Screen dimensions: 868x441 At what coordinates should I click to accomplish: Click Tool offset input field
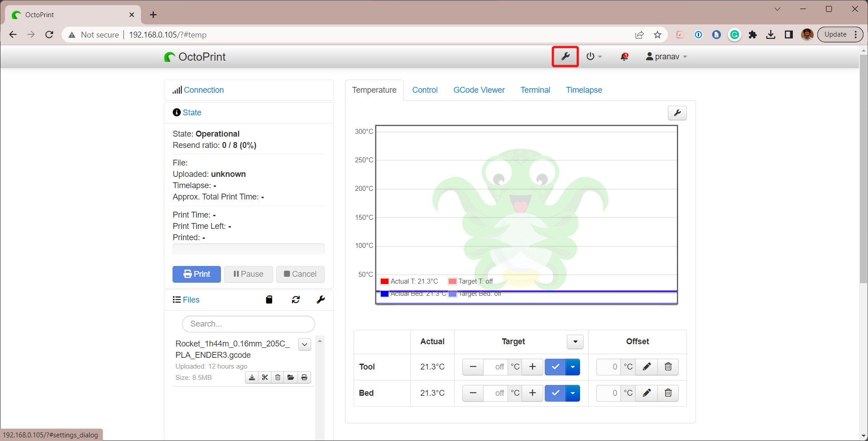tap(609, 367)
